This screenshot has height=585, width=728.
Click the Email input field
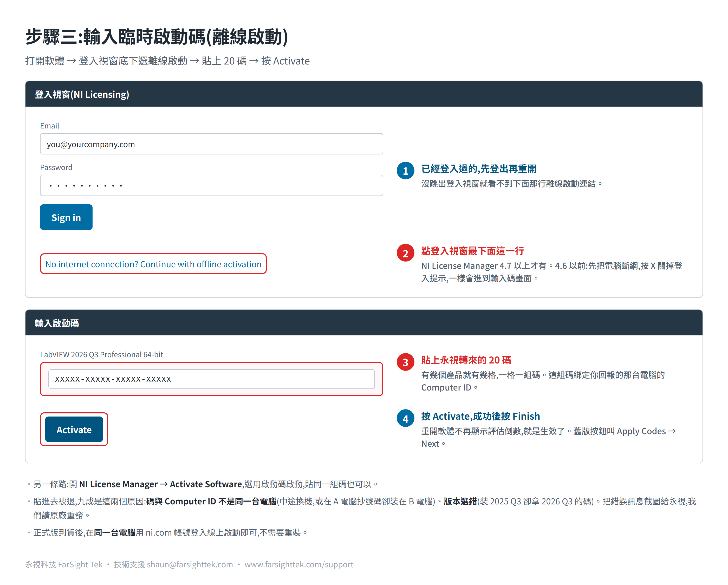(x=211, y=144)
